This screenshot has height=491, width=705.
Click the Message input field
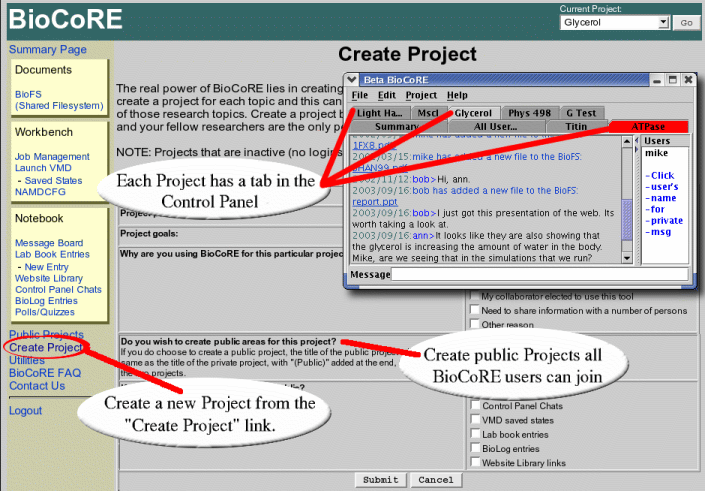click(539, 274)
